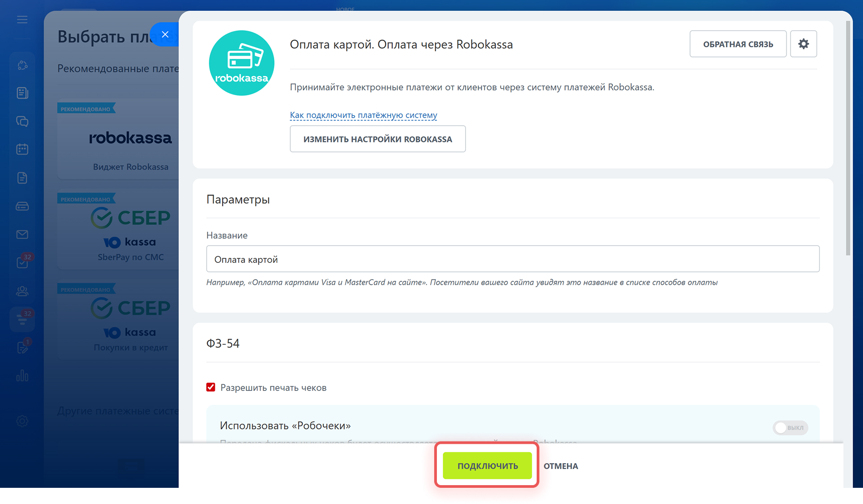Click the vertical scrollbar of the settings panel

(x=848, y=139)
